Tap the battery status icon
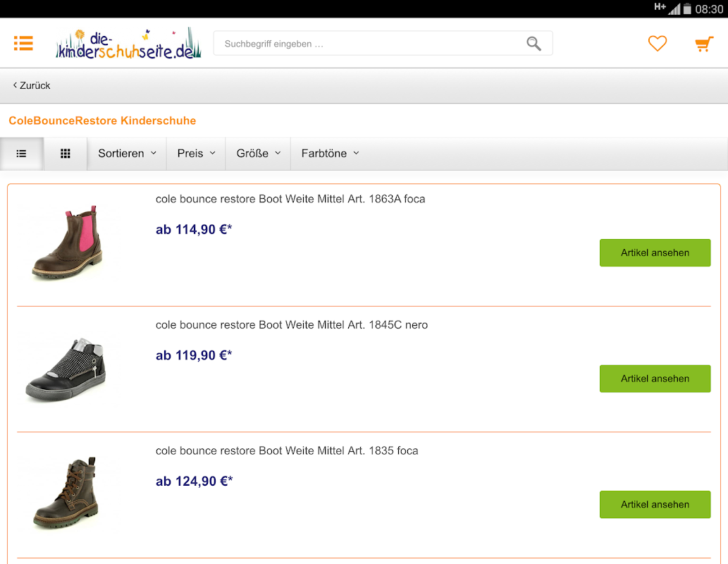The width and height of the screenshot is (728, 564). 687,9
